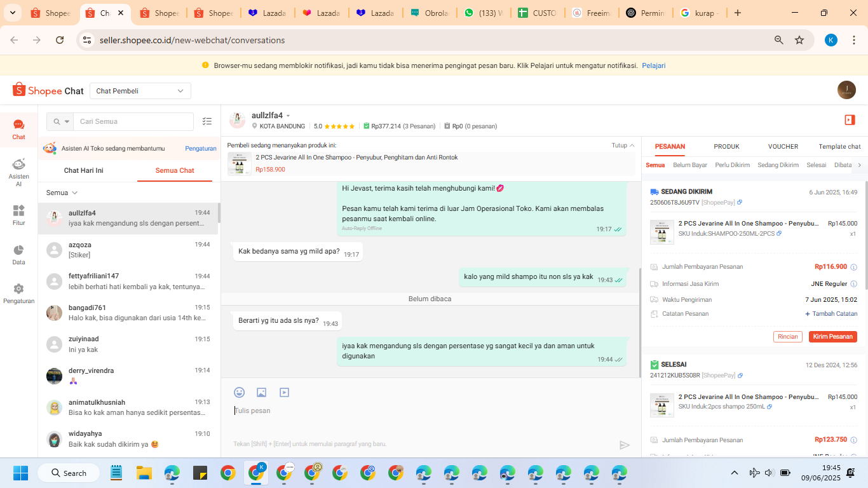Attach an image using the picture icon
The height and width of the screenshot is (488, 868).
pos(261,393)
